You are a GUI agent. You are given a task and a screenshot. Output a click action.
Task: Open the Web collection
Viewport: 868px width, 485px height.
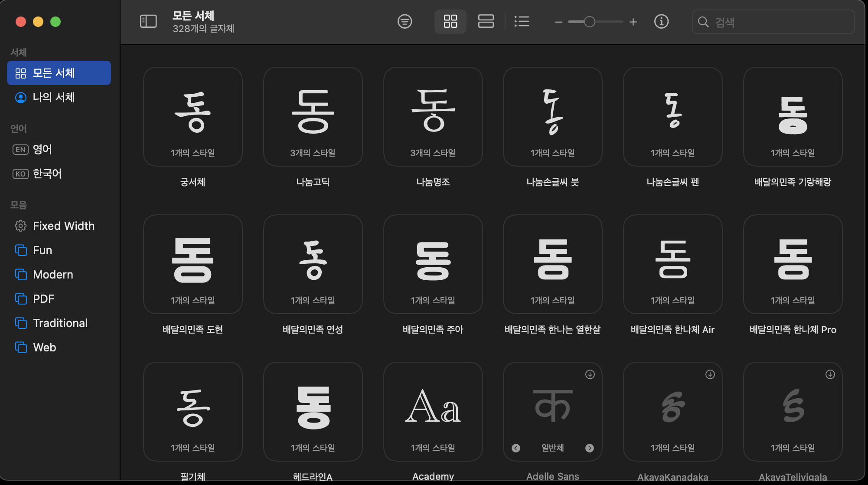tap(59, 347)
